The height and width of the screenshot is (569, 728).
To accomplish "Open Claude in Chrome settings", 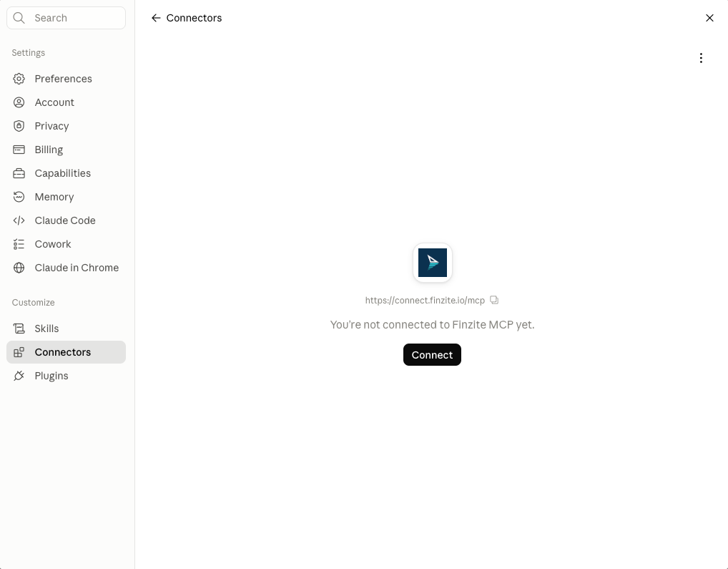I will [66, 268].
